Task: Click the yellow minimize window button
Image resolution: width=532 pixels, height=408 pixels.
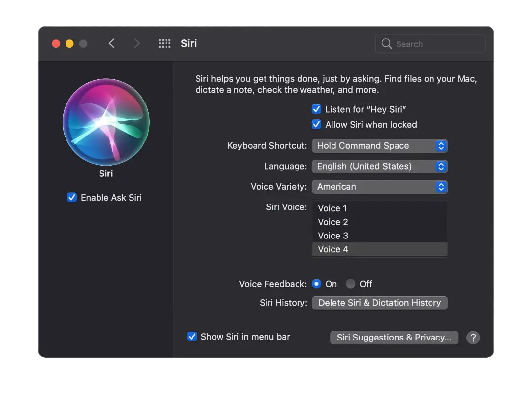Action: tap(69, 44)
